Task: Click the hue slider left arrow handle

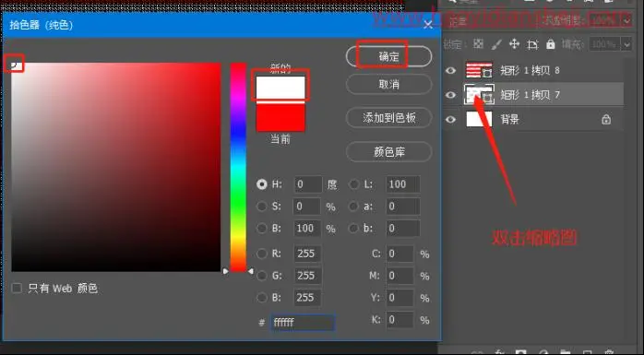Action: click(x=225, y=271)
